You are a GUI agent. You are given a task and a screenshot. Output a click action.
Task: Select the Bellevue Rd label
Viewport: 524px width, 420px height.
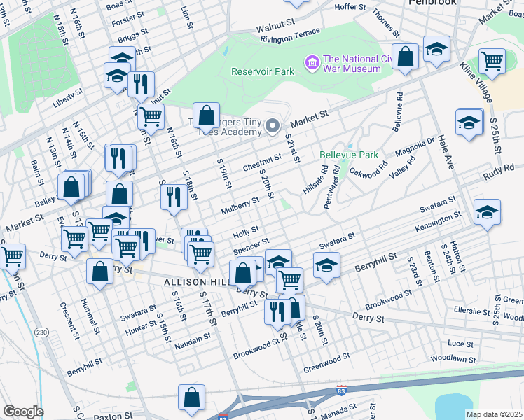397,112
